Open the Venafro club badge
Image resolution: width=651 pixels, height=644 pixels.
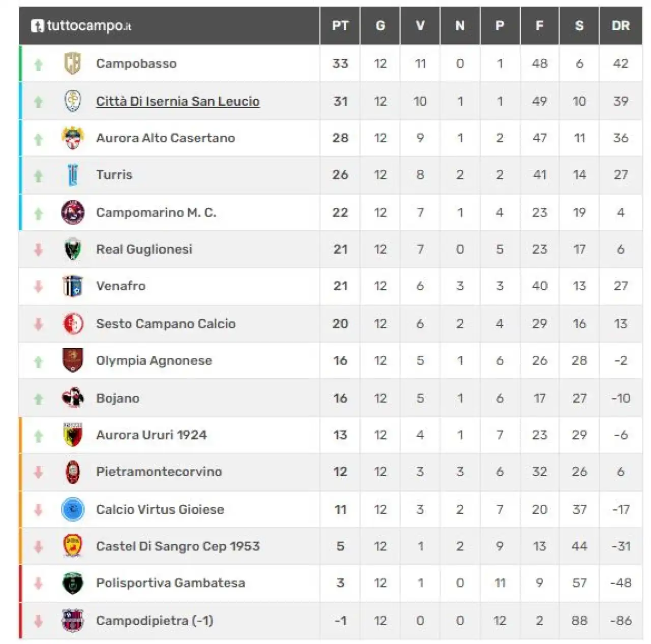pos(73,286)
